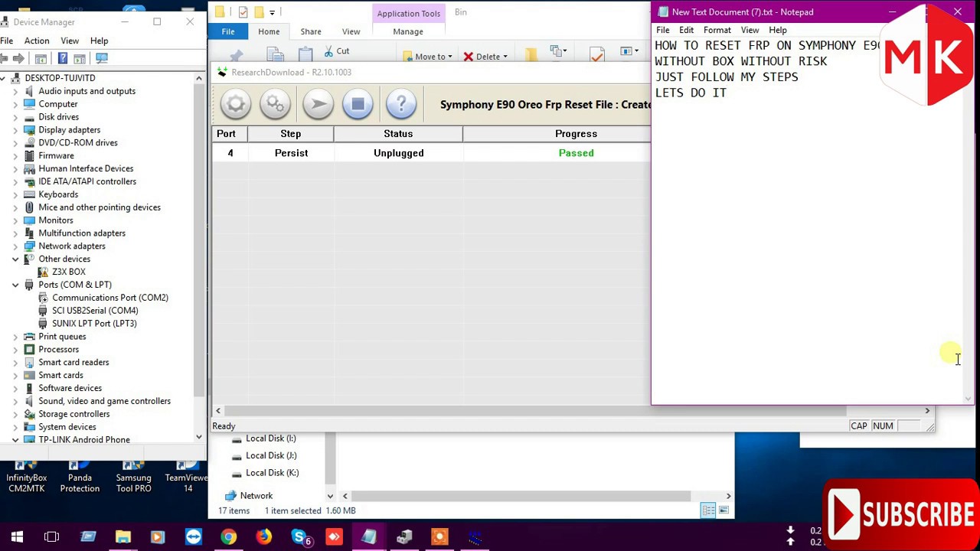Select Communications Port (COM2)
Image resolution: width=980 pixels, height=551 pixels.
coord(110,298)
